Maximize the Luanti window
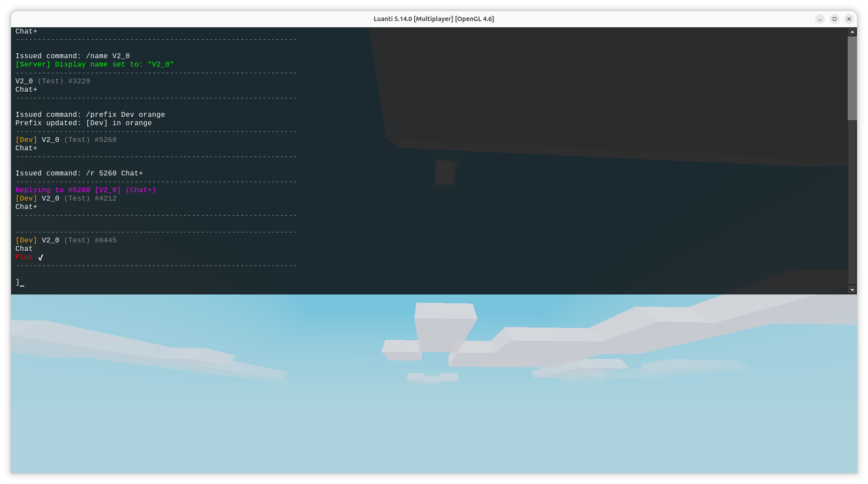The image size is (868, 484). [x=835, y=19]
